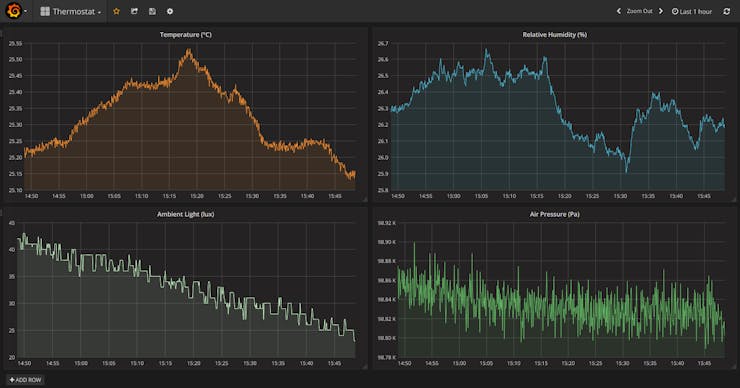Open dashboard settings gear
Image resolution: width=740 pixels, height=388 pixels.
(x=170, y=11)
